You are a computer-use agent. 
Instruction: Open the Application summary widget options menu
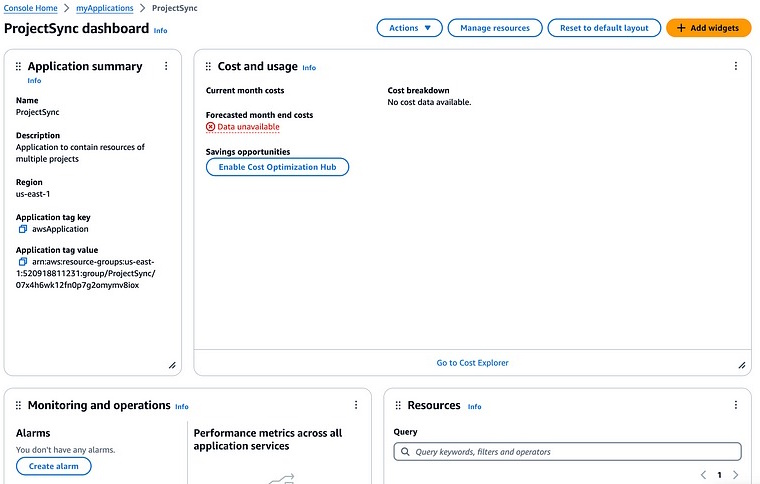pyautogui.click(x=166, y=66)
